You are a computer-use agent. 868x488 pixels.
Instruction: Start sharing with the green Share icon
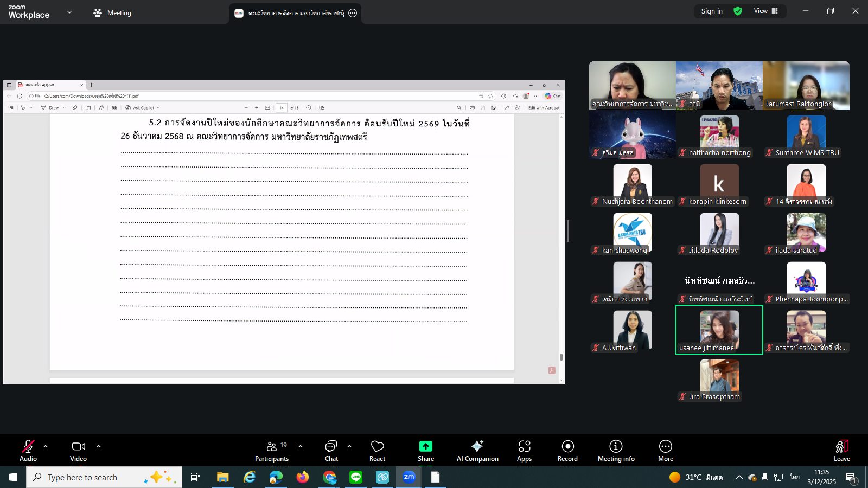pyautogui.click(x=426, y=451)
